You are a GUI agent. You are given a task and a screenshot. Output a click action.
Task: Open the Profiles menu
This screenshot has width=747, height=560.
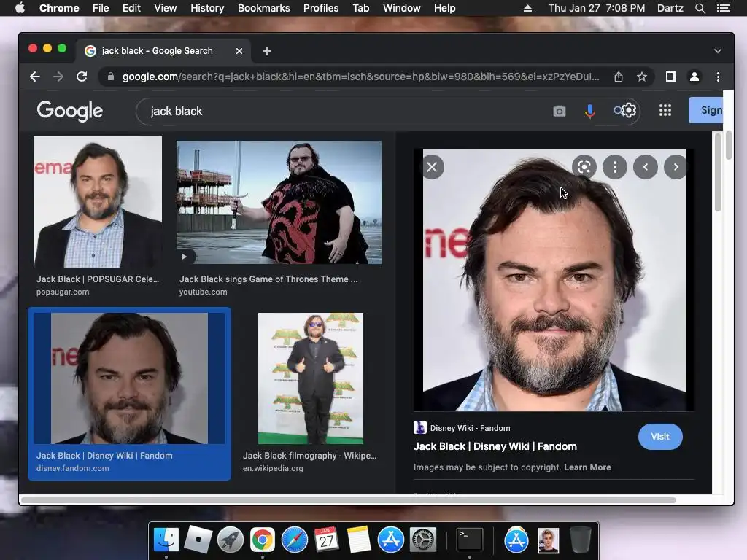pos(321,8)
